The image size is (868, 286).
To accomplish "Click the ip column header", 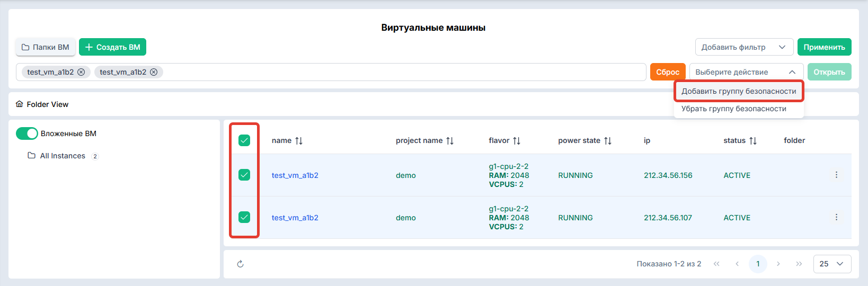I will coord(647,140).
